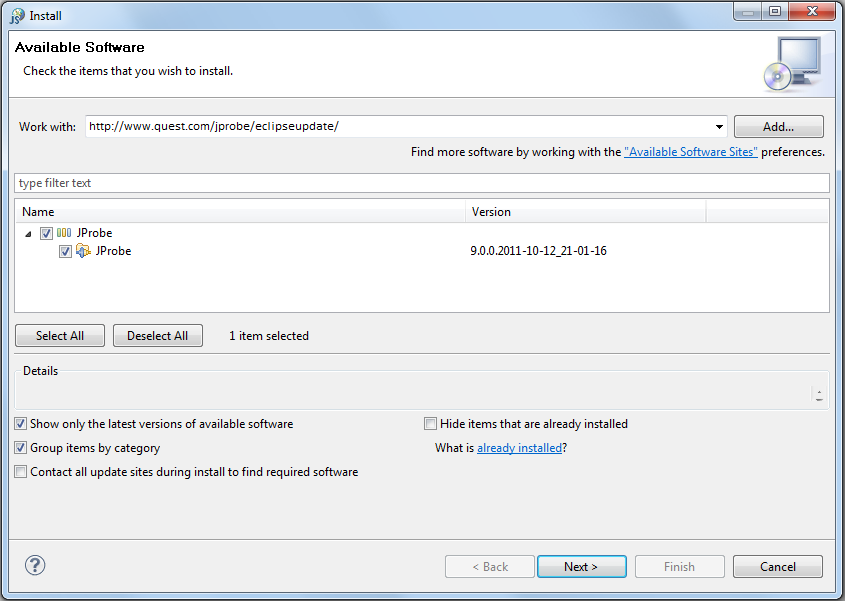Screen dimensions: 845x601
Task: Maximize the Install window
Action: (x=775, y=11)
